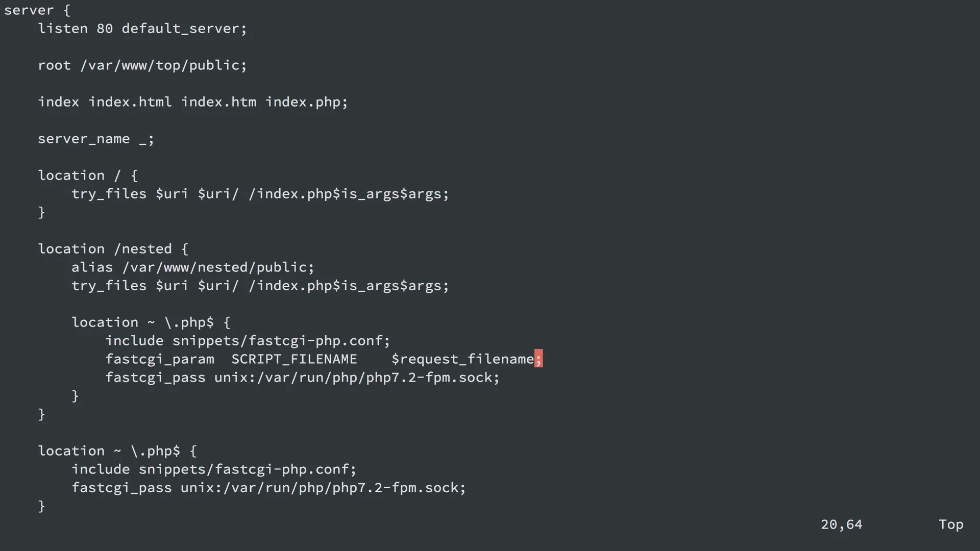
Task: Click "fastcgi_param" directive
Action: pos(160,359)
